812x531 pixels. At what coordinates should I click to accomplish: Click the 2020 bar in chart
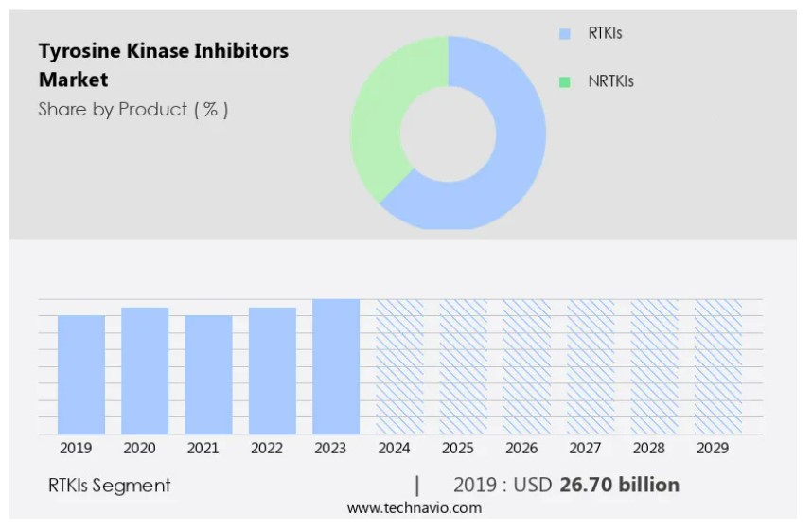point(145,371)
